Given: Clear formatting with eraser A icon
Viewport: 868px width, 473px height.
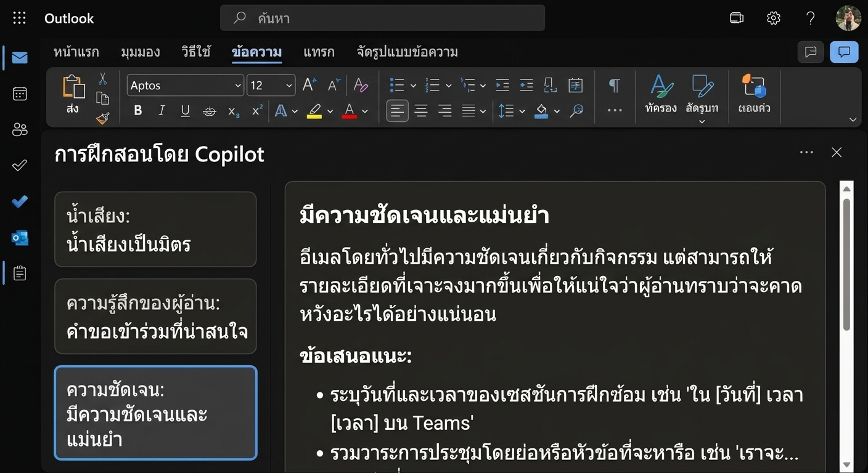Looking at the screenshot, I should (361, 86).
